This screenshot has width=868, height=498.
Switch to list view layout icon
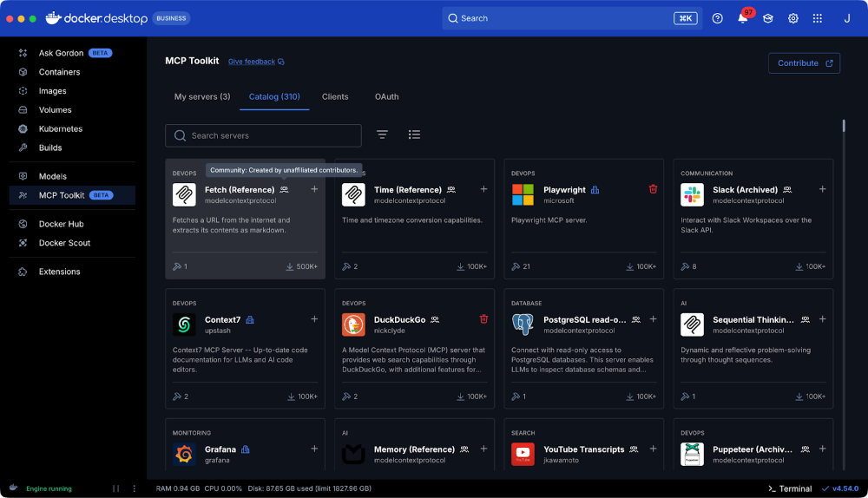pos(414,134)
